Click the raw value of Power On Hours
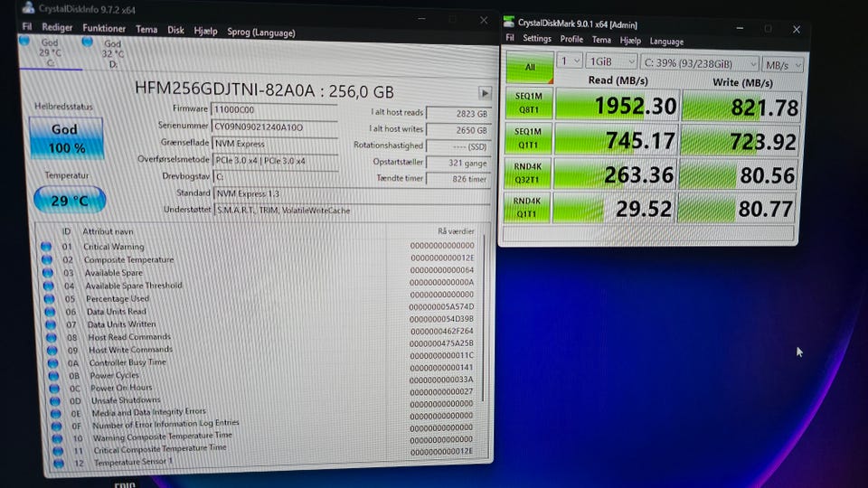868x488 pixels. pos(441,380)
